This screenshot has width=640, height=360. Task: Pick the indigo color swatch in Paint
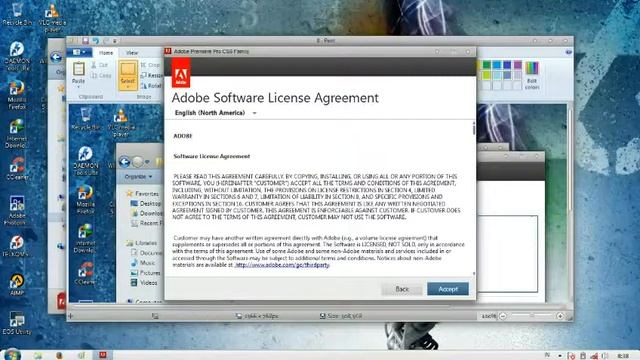pyautogui.click(x=507, y=65)
